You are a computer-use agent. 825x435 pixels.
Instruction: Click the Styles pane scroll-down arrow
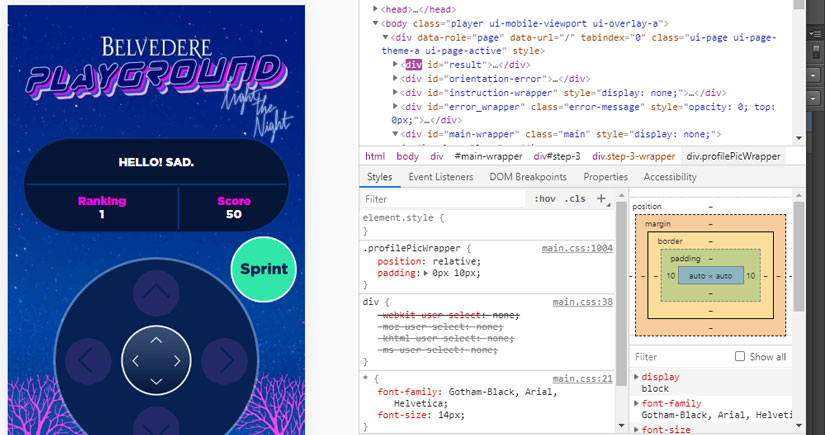(x=621, y=425)
